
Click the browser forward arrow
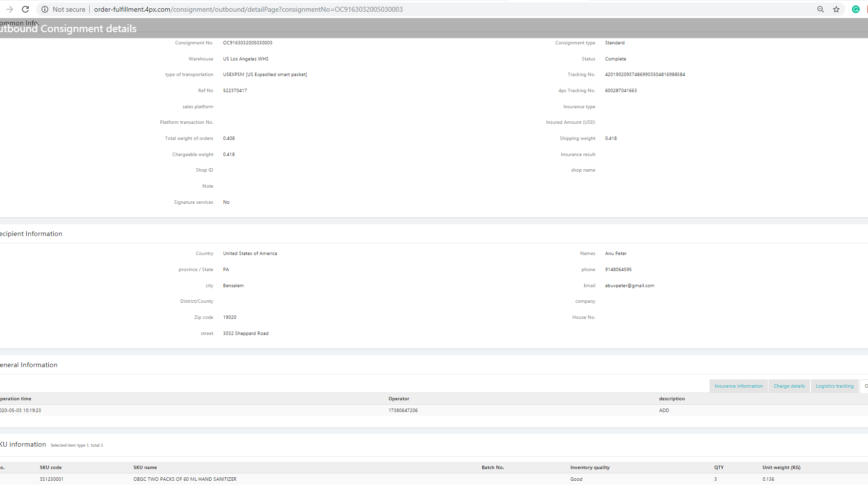click(x=10, y=9)
